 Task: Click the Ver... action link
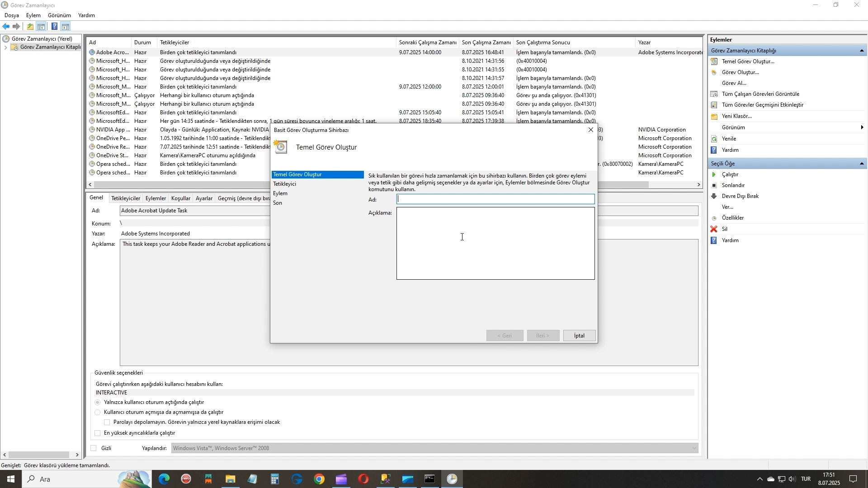coord(727,207)
